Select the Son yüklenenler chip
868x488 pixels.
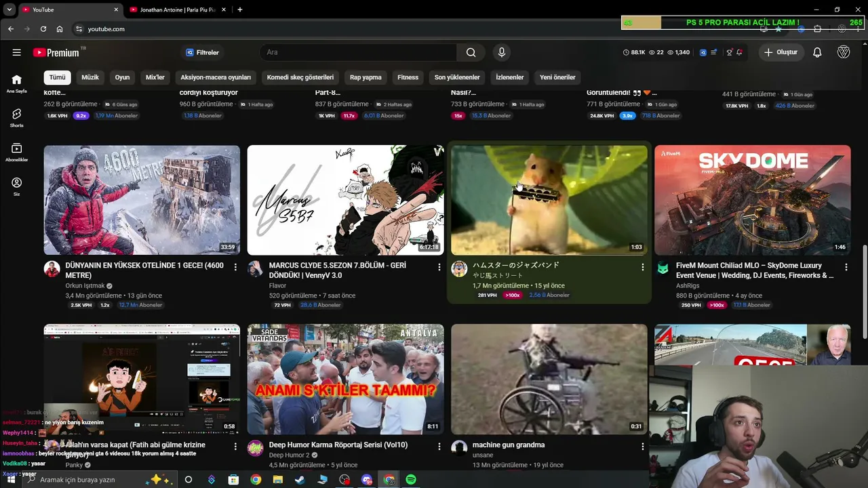point(457,77)
